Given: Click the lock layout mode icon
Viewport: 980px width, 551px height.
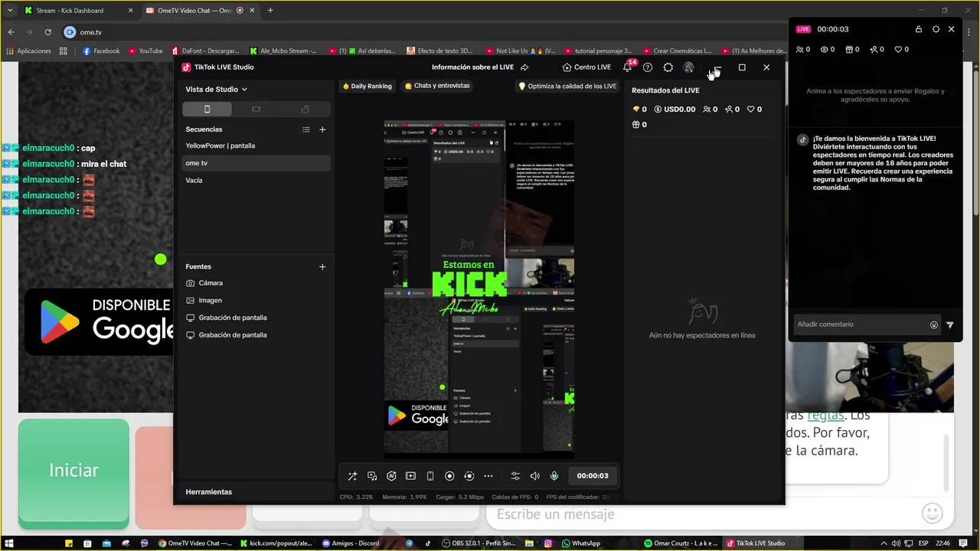Looking at the screenshot, I should pos(305,109).
